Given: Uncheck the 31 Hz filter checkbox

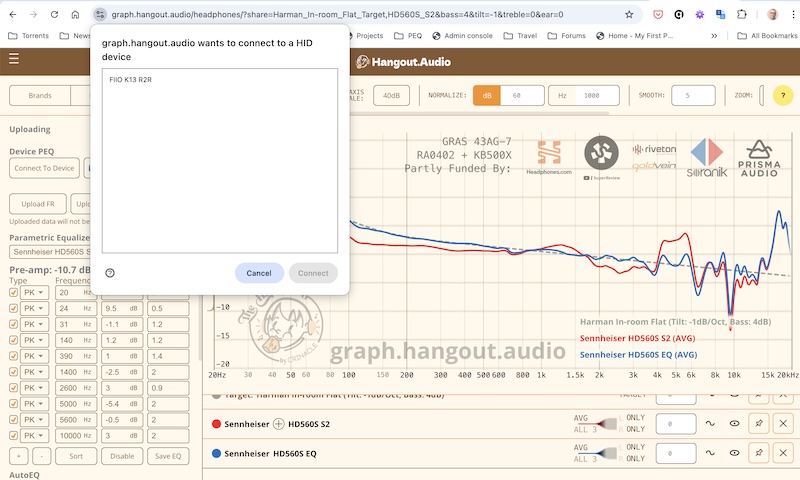Looking at the screenshot, I should 13,324.
